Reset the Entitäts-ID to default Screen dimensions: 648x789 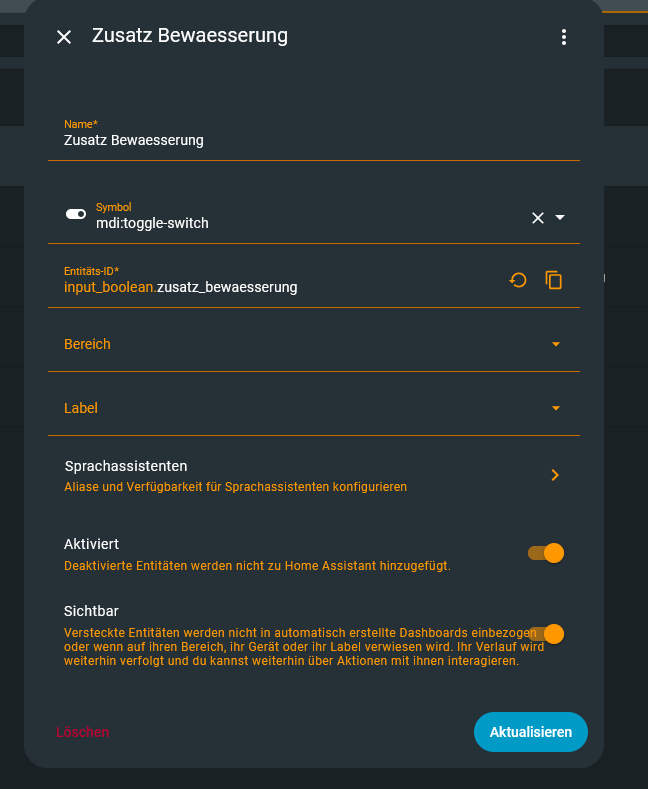pos(518,280)
